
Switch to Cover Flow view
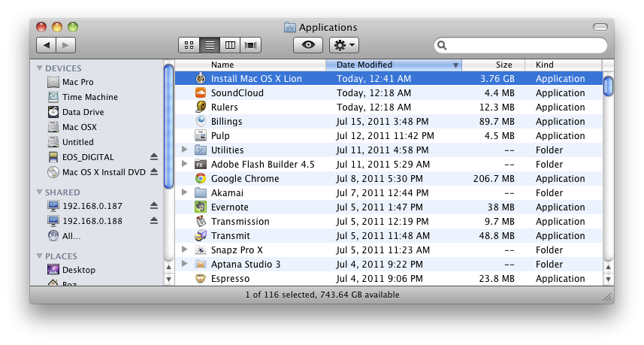(x=250, y=45)
